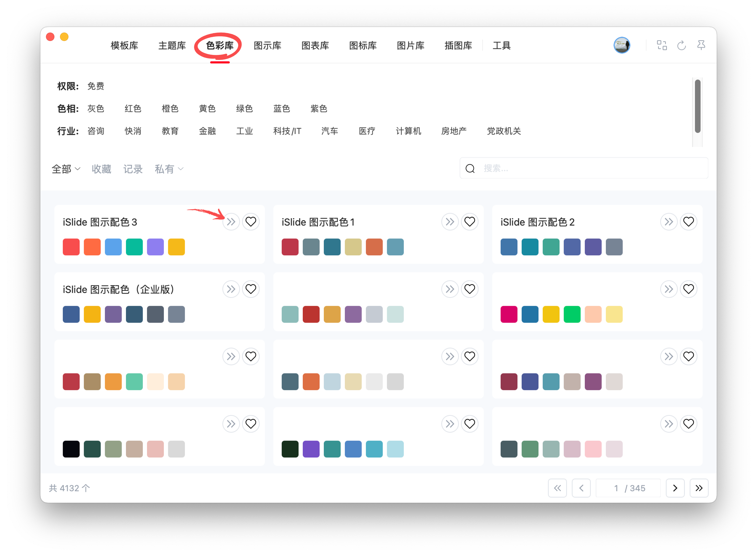Favorite the iSlide 图示配色2 palette
Image resolution: width=756 pixels, height=555 pixels.
[688, 222]
